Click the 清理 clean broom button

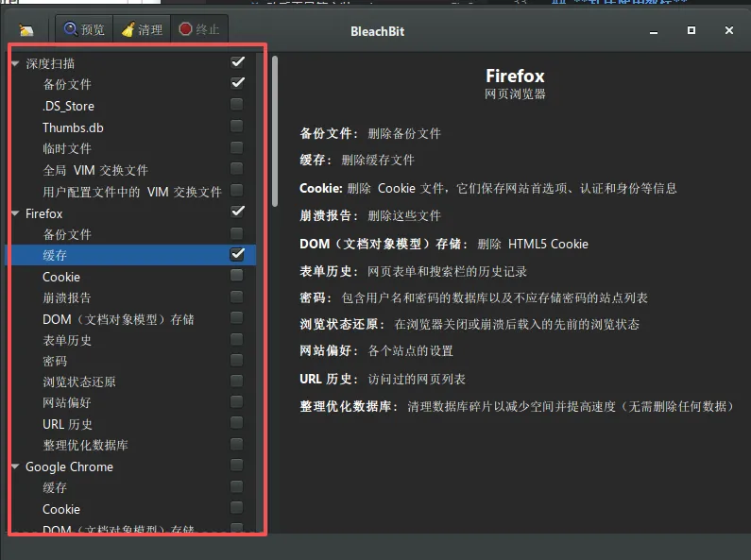pyautogui.click(x=143, y=29)
